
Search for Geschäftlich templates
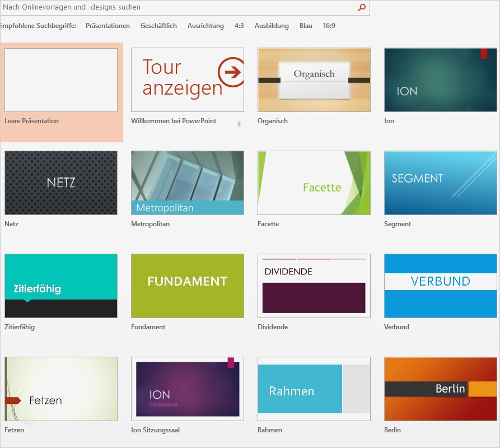[x=158, y=26]
